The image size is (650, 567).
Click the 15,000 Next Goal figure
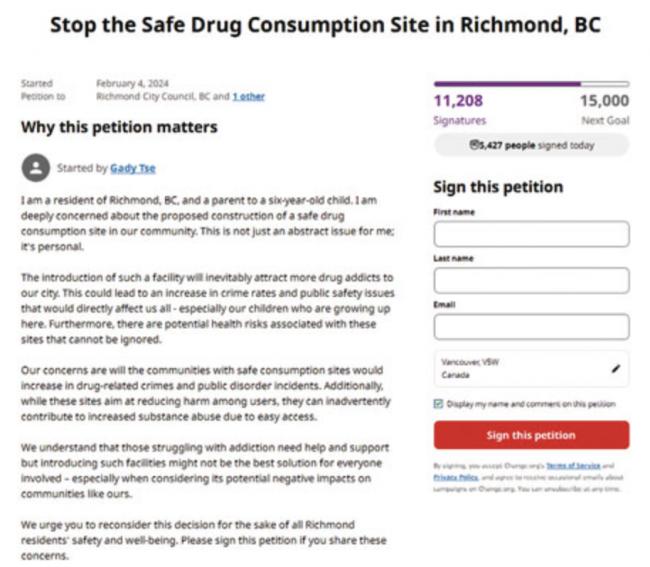pyautogui.click(x=604, y=108)
